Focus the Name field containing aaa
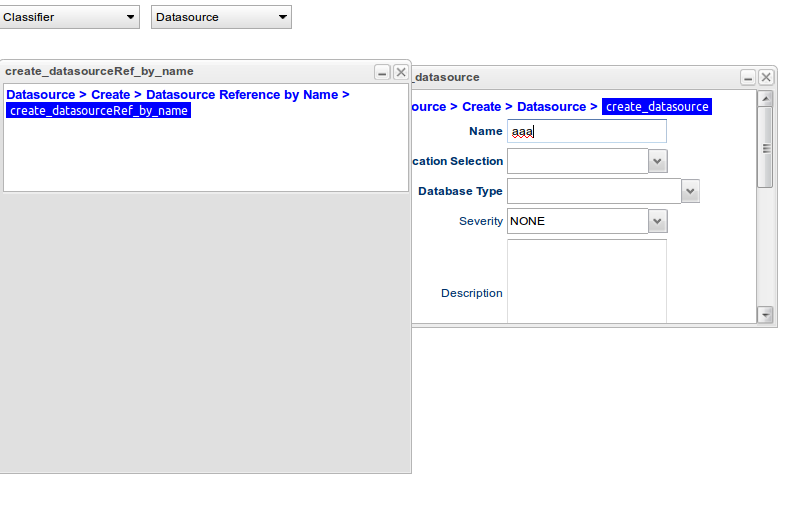The height and width of the screenshot is (507, 799). pyautogui.click(x=586, y=131)
